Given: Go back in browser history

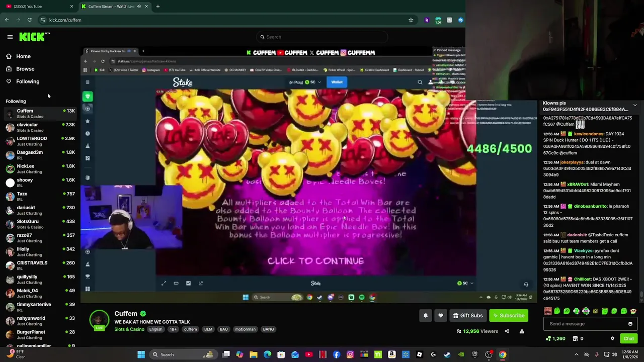Looking at the screenshot, I should tap(7, 20).
